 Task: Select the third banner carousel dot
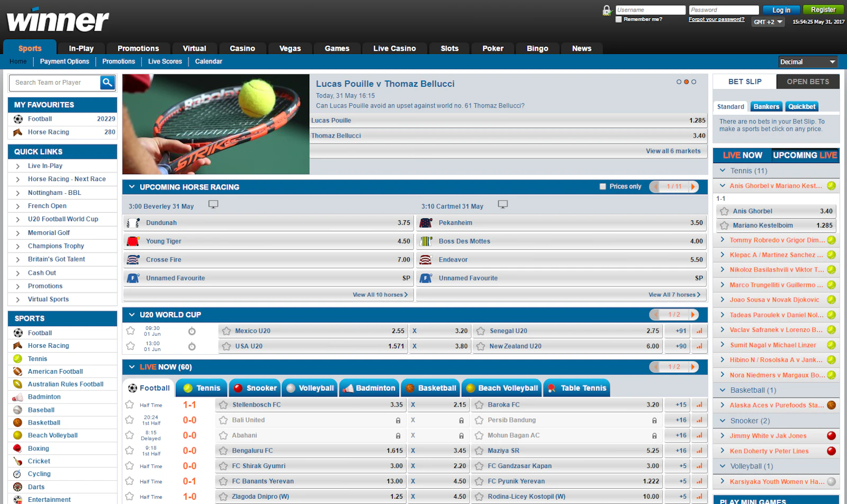694,82
